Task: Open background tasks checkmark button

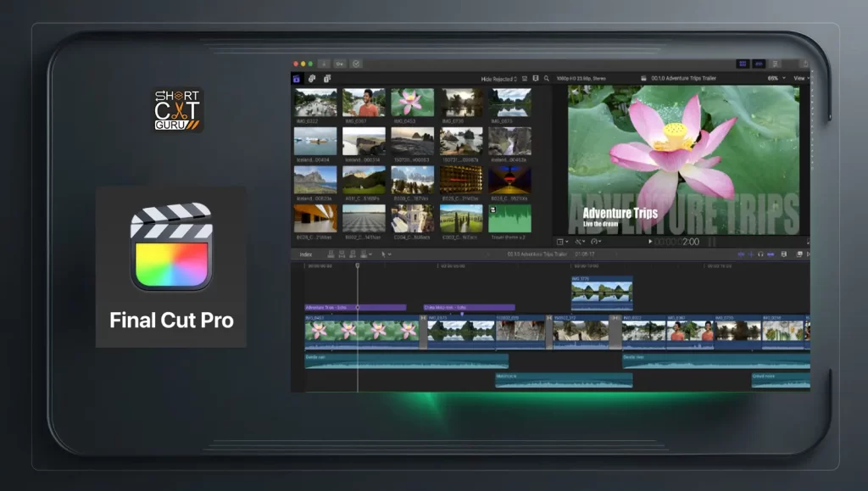Action: click(356, 64)
